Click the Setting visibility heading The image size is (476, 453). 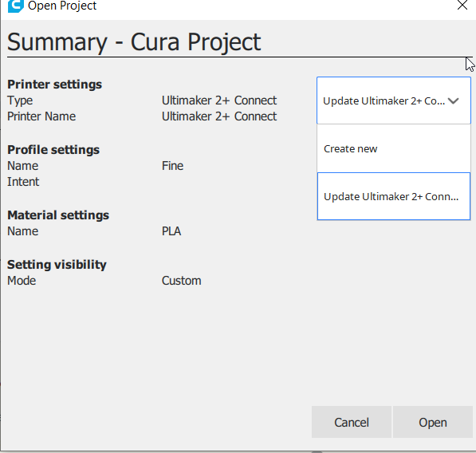click(57, 265)
